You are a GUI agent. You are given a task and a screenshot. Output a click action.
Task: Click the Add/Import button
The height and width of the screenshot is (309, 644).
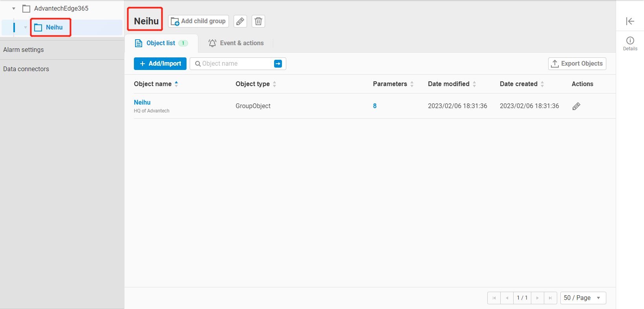pyautogui.click(x=160, y=64)
